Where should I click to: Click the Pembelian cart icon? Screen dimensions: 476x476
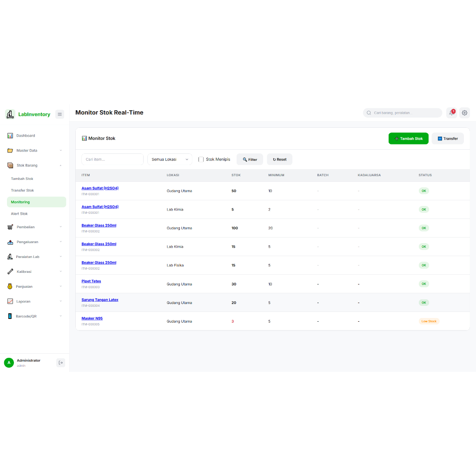(x=10, y=227)
